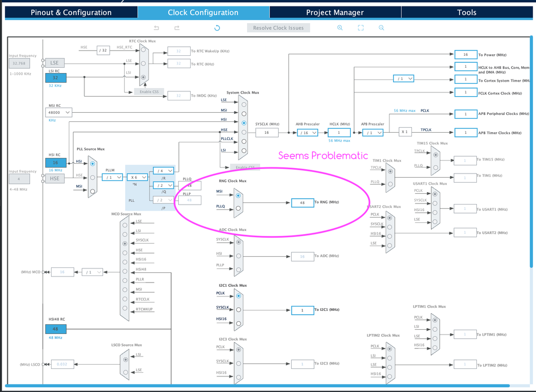Switch to the Project Manager tab
Screen dimensions: 536x392
[x=335, y=12]
